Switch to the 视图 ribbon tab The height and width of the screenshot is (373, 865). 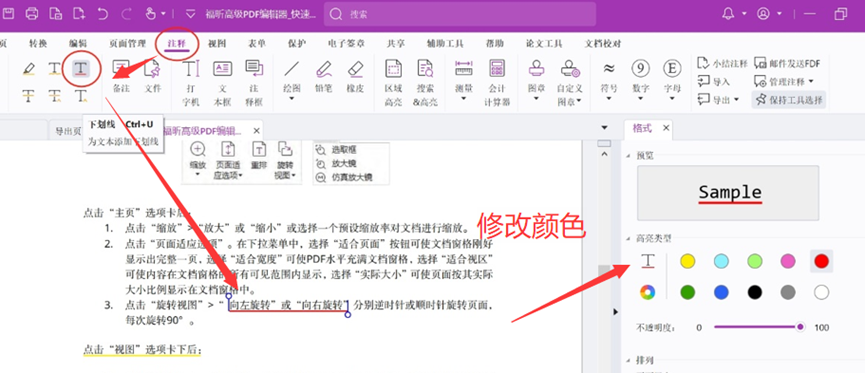coord(217,44)
